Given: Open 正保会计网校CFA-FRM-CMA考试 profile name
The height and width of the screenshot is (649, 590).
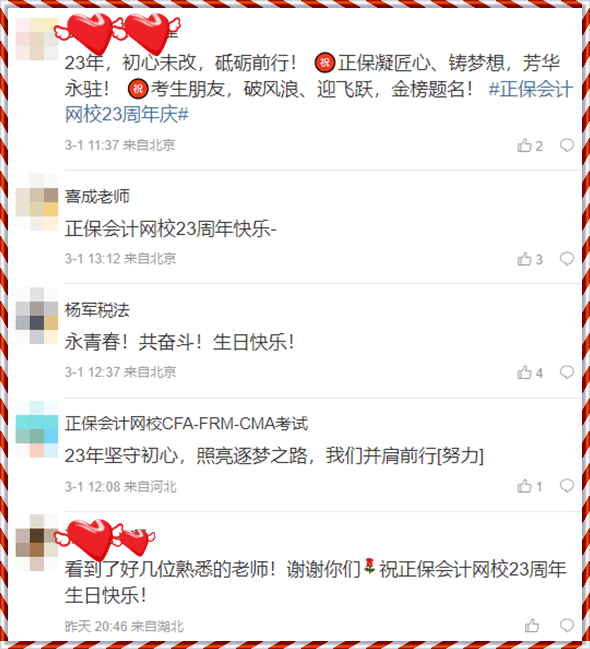Looking at the screenshot, I should point(186,423).
